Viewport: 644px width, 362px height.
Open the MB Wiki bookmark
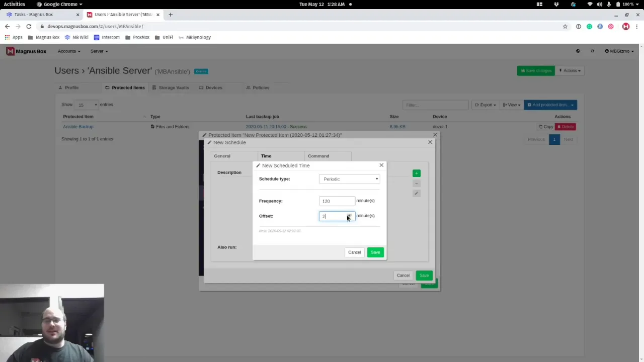pos(76,37)
